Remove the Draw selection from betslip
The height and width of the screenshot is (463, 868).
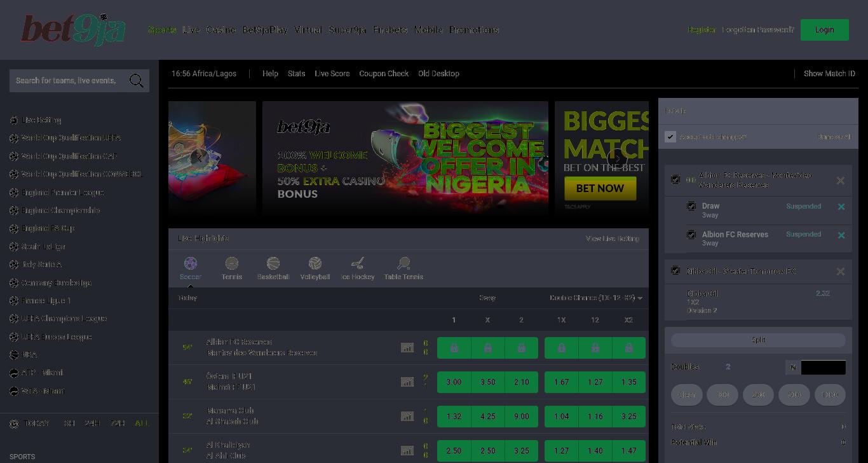841,207
